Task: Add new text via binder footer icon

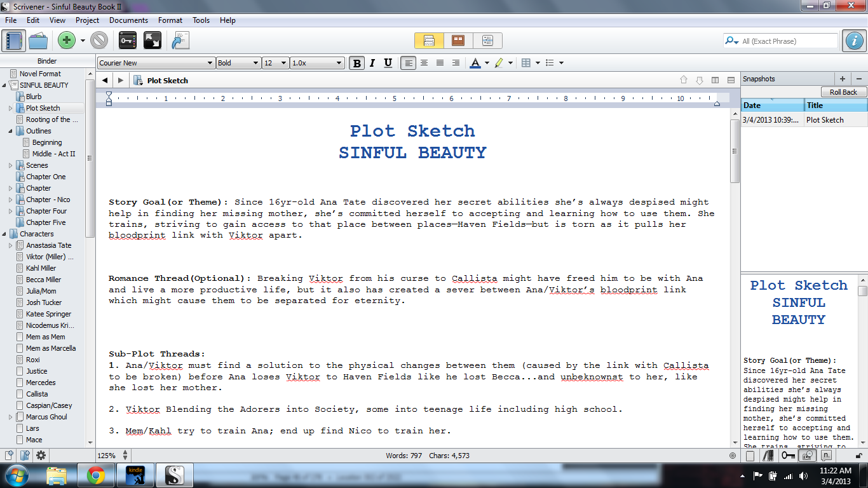Action: tap(9, 455)
